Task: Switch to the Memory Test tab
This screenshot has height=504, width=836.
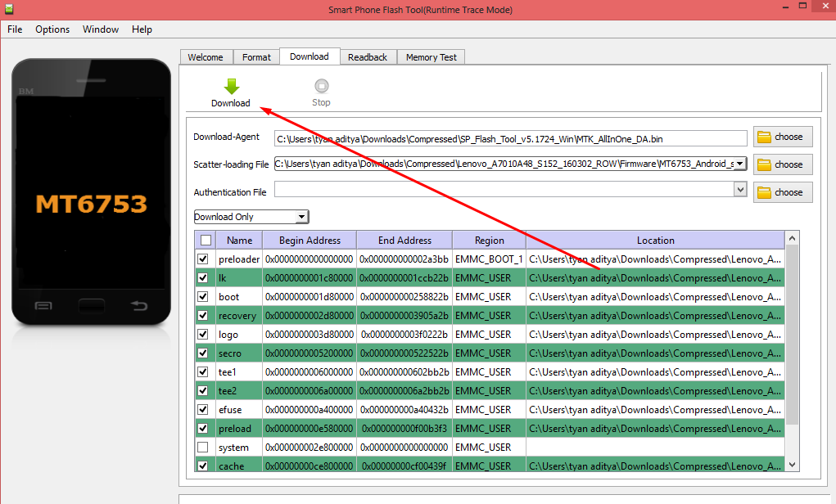Action: tap(432, 57)
